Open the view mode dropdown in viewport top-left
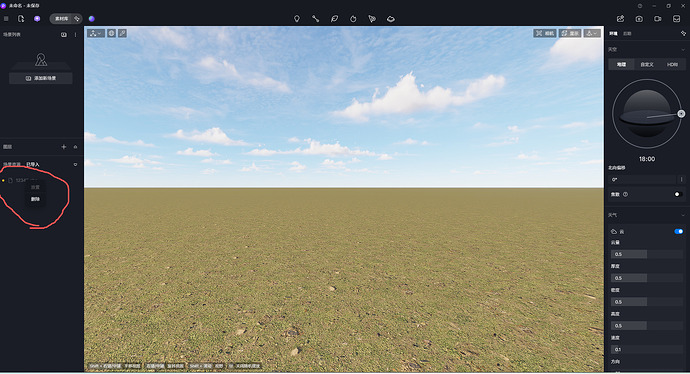The image size is (690, 374). [x=95, y=33]
